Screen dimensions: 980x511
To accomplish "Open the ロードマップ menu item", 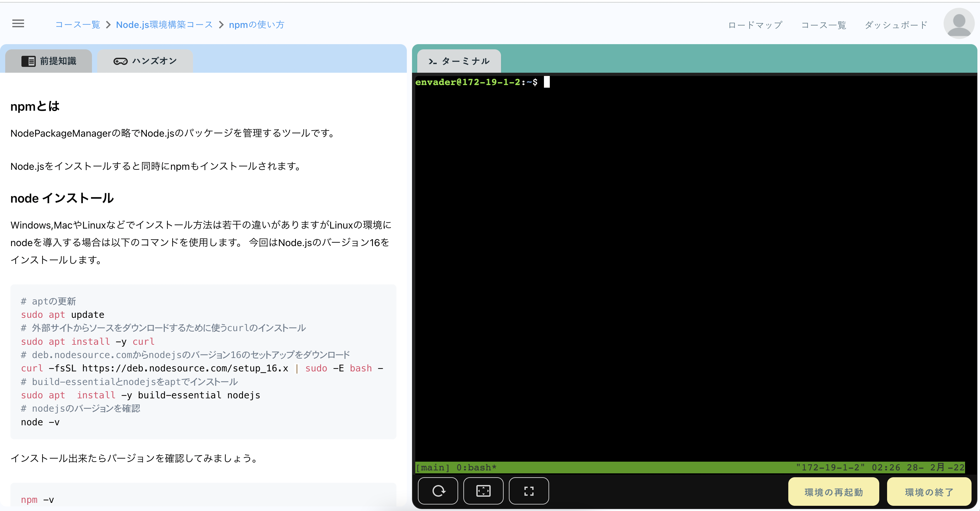I will 755,25.
